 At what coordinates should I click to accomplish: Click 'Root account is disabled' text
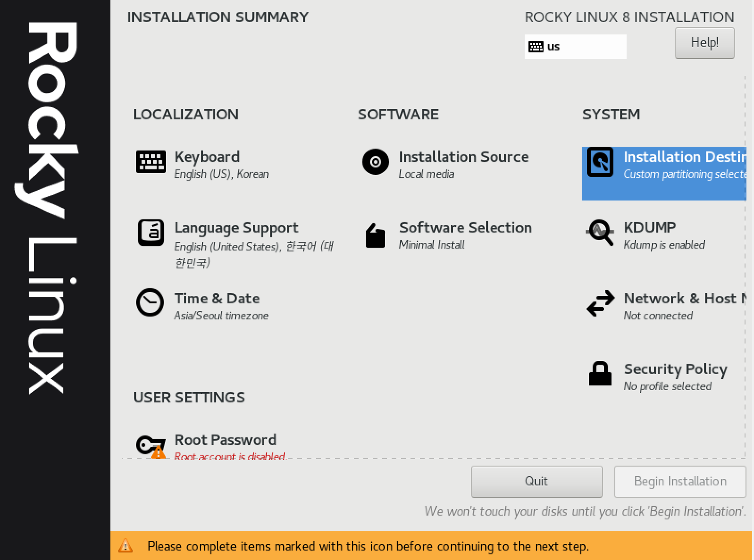tap(230, 455)
